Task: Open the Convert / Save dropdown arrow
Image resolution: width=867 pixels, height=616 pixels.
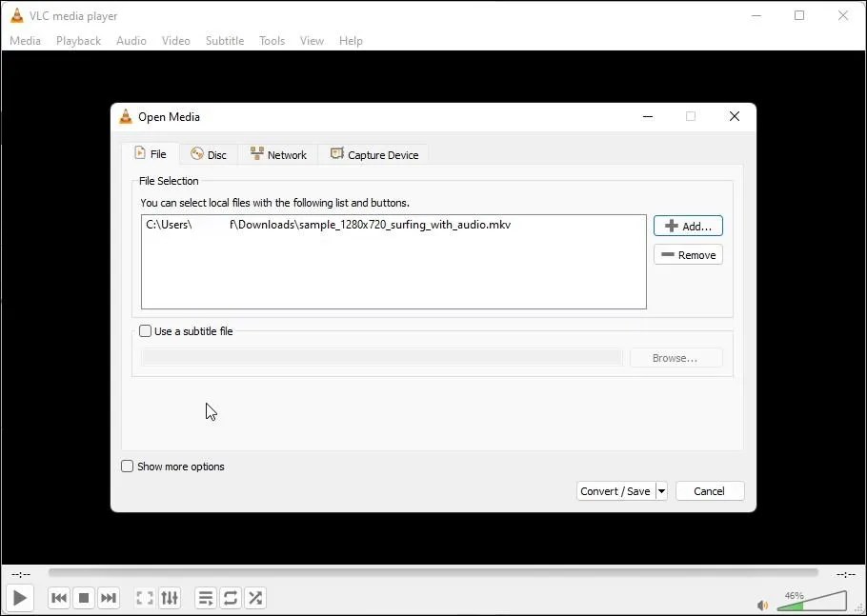Action: coord(661,490)
